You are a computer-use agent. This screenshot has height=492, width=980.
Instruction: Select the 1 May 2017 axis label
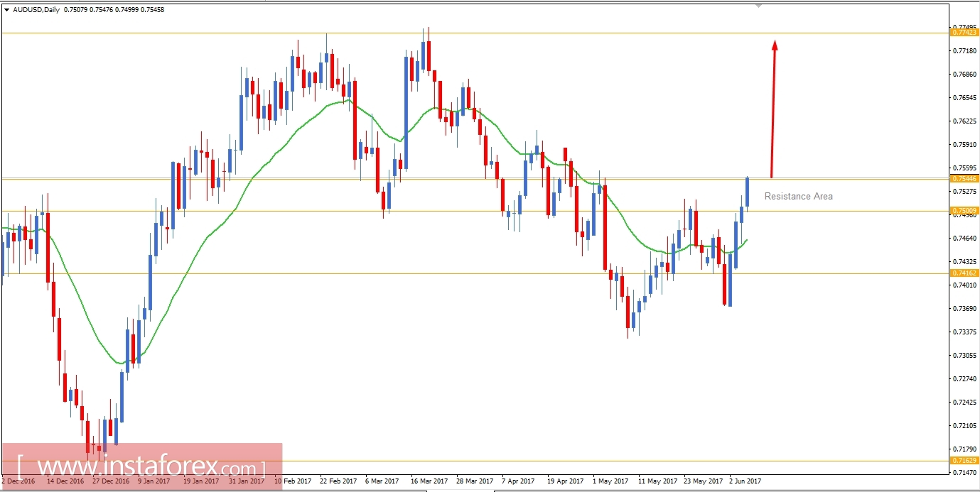coord(610,481)
